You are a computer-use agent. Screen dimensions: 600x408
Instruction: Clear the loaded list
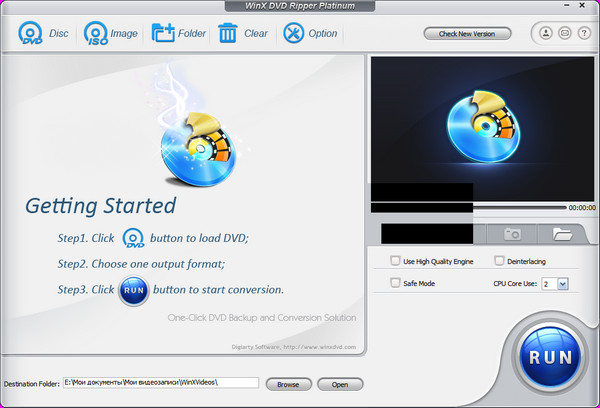coord(243,33)
